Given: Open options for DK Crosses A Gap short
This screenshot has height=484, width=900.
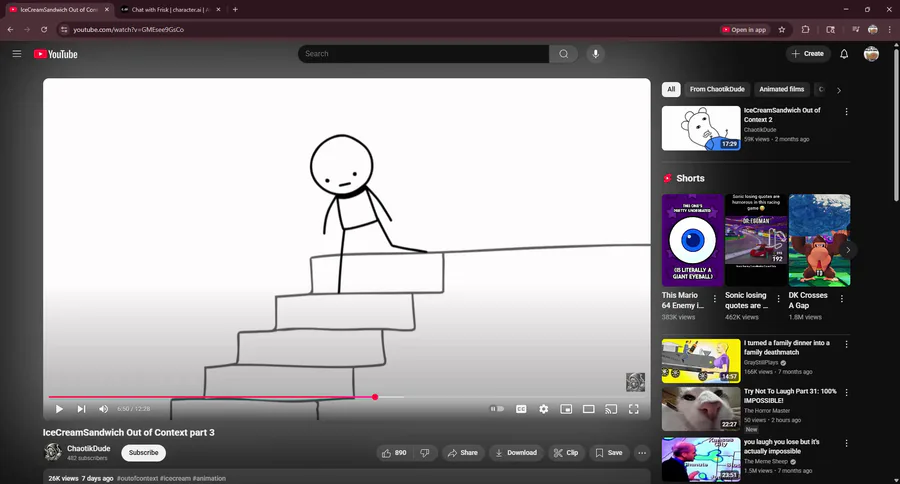Looking at the screenshot, I should click(841, 299).
